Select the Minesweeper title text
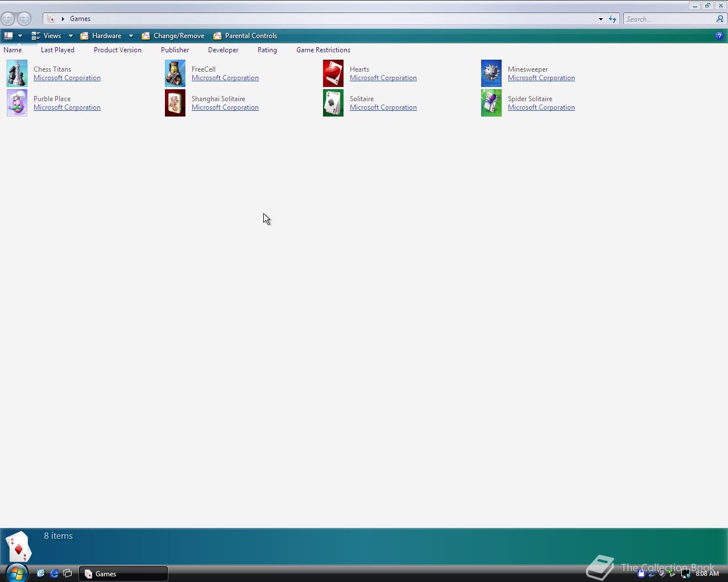728x582 pixels. click(x=528, y=69)
